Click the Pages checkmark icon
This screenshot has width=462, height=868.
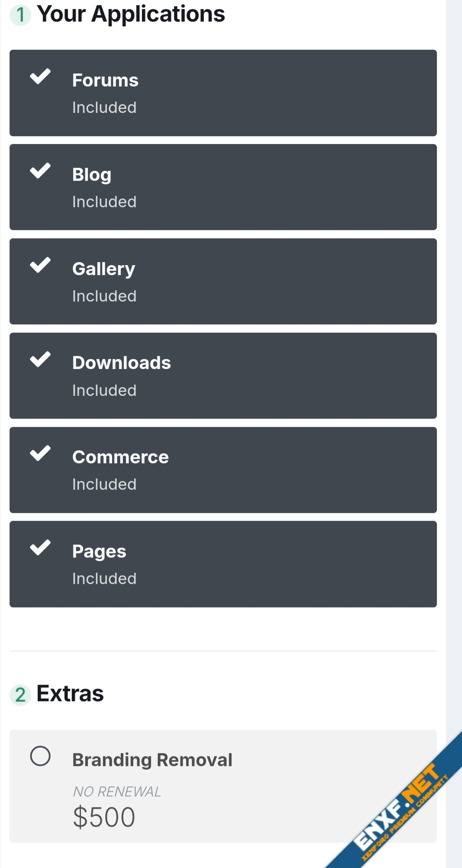[40, 548]
